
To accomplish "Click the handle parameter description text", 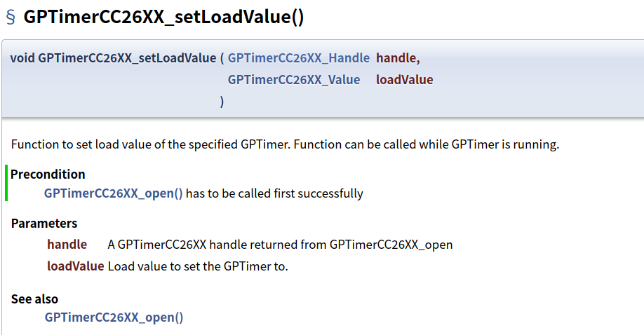I will pyautogui.click(x=280, y=245).
